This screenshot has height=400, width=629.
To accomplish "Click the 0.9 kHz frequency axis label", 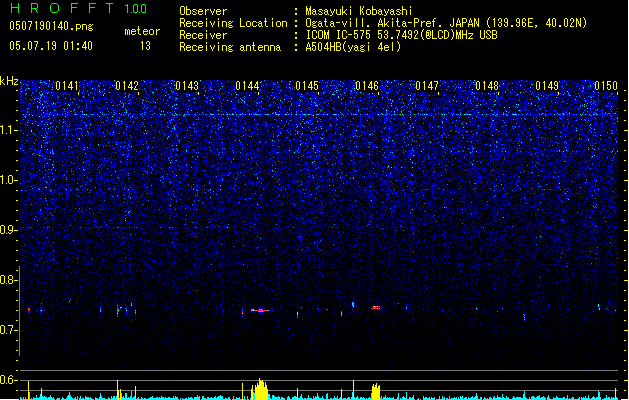I will coord(8,230).
